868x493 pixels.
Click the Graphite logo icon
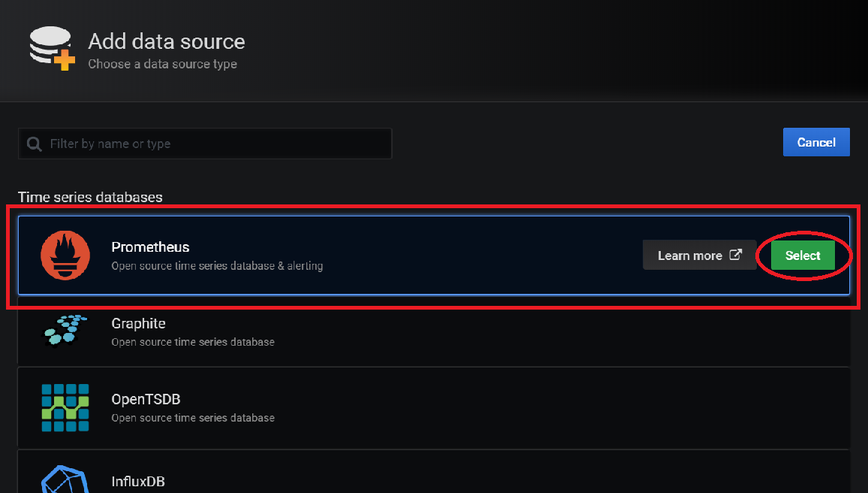[66, 330]
